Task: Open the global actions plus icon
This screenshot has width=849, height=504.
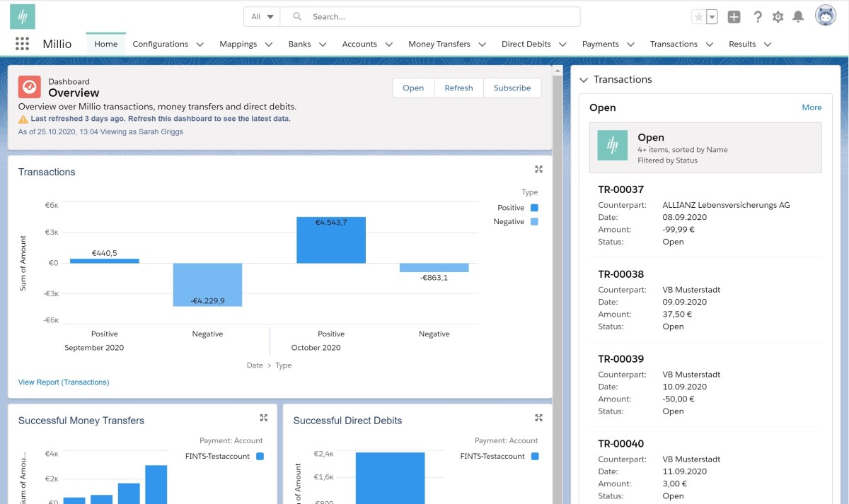Action: [x=734, y=17]
